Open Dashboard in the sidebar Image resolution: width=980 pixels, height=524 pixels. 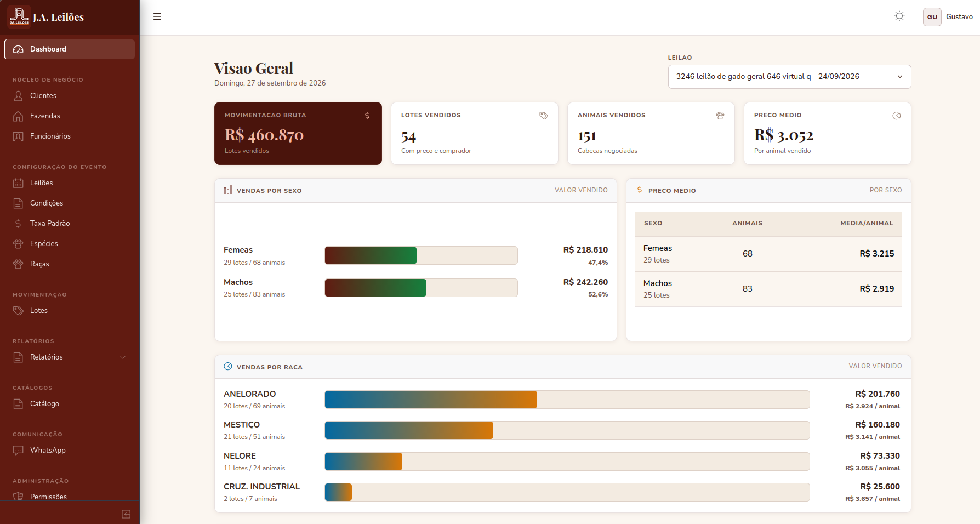pos(70,49)
